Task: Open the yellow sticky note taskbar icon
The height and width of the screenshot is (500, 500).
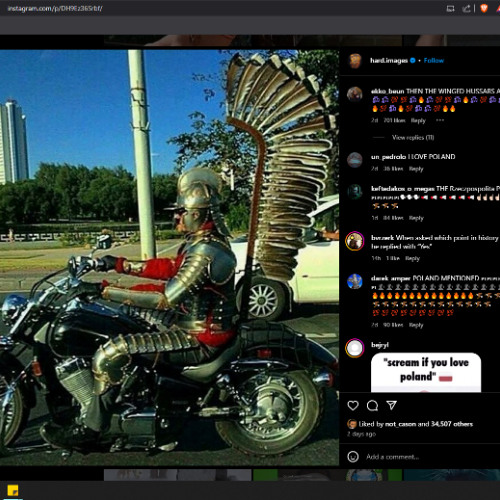Action: pos(13,491)
